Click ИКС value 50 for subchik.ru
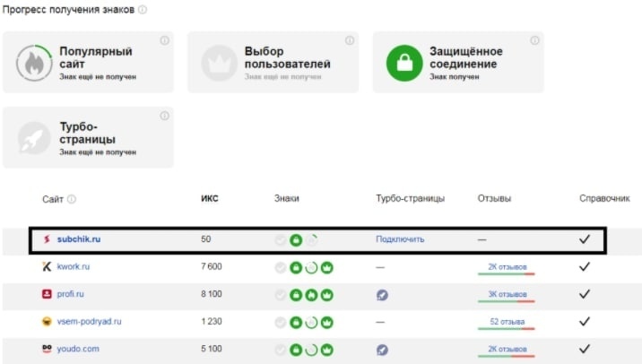Viewport: 642px width, 364px height. point(206,239)
